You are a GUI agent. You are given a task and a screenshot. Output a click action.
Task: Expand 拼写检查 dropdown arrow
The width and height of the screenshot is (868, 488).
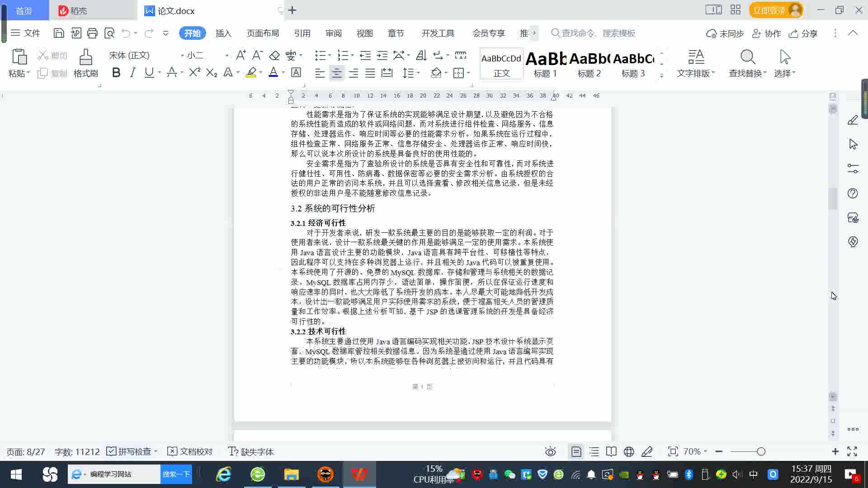tap(156, 451)
